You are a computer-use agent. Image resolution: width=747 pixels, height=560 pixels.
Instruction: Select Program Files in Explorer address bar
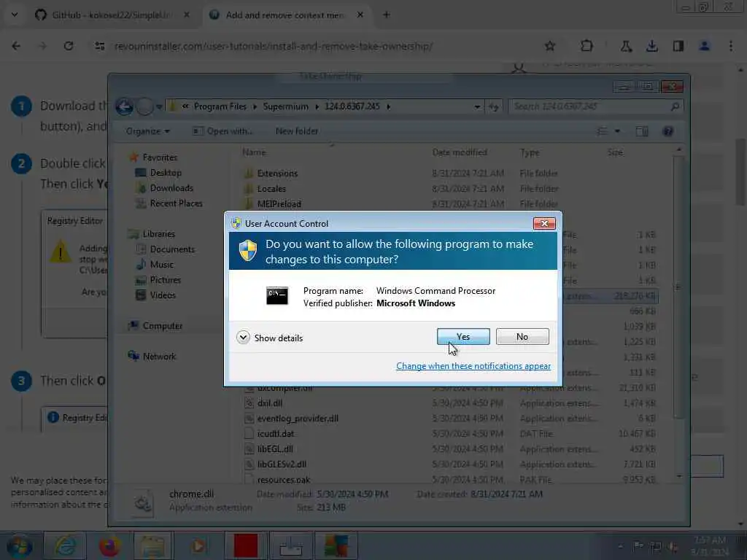[x=220, y=106]
